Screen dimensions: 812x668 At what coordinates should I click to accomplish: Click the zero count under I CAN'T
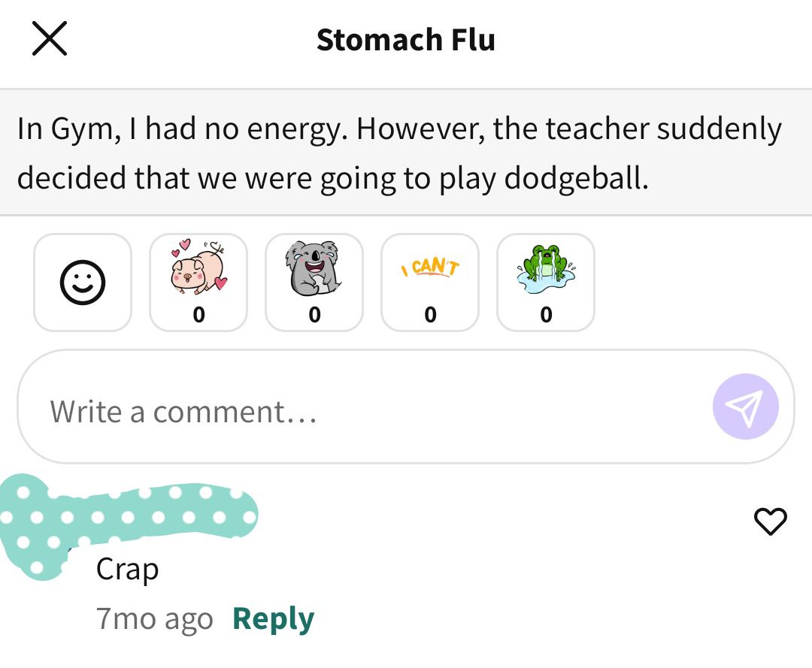[430, 315]
